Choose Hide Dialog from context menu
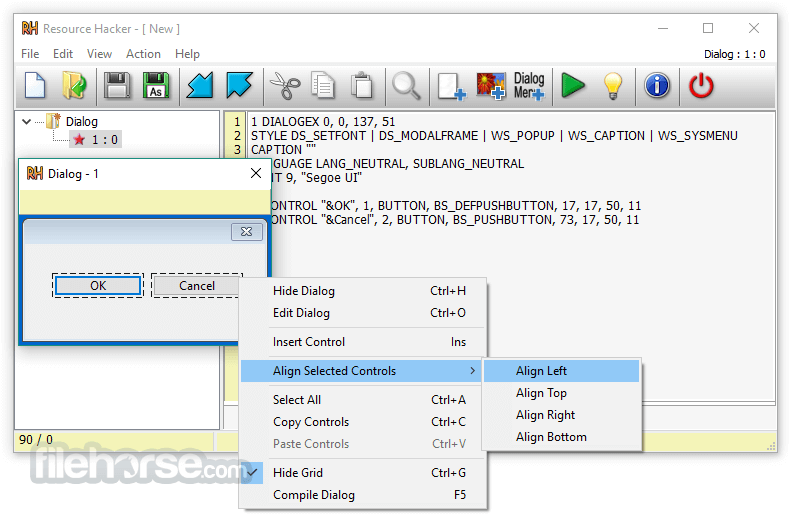This screenshot has height=514, width=791. (x=363, y=291)
